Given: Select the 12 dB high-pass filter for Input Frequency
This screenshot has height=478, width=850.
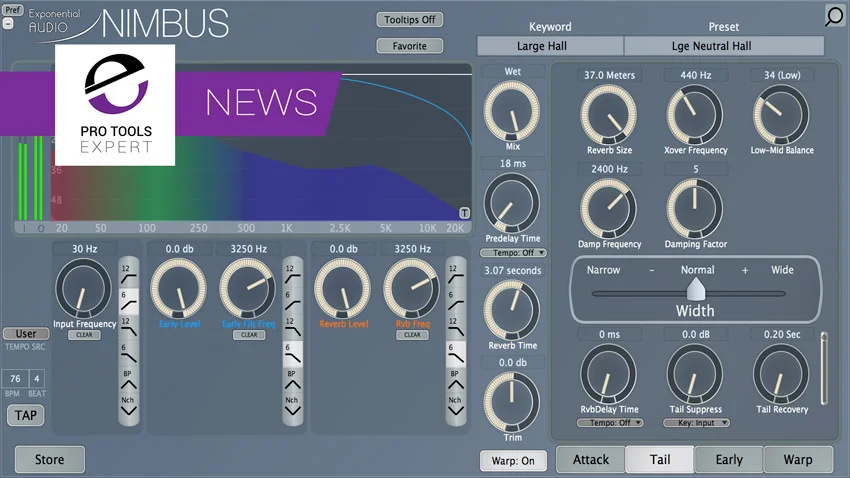Looking at the screenshot, I should tap(128, 275).
